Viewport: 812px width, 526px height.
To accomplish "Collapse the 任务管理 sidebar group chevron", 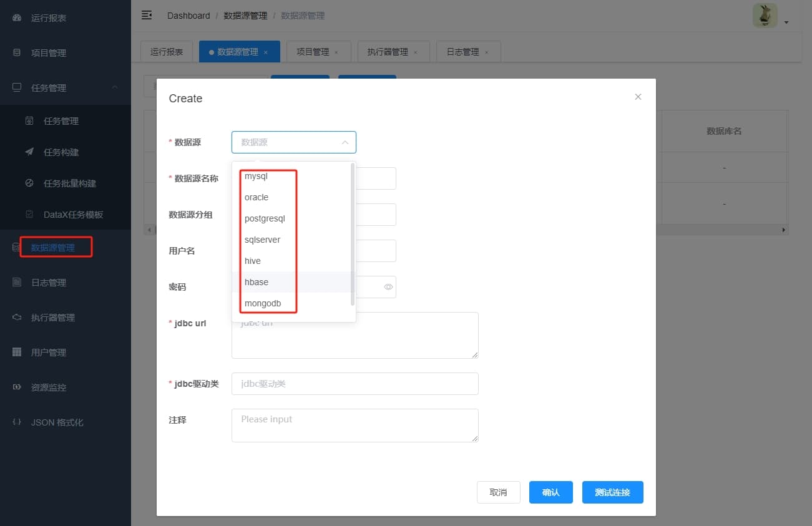I will coord(115,87).
